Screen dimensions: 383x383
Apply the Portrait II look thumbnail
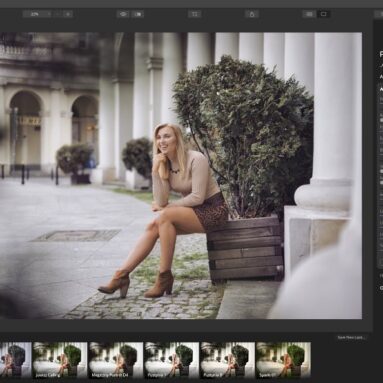228,360
